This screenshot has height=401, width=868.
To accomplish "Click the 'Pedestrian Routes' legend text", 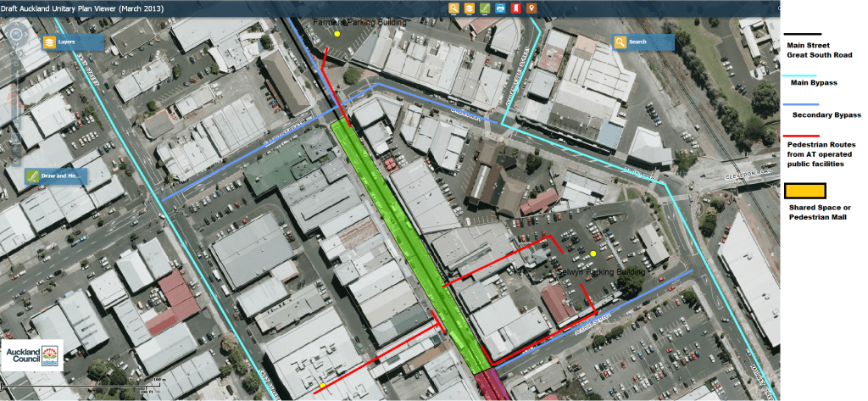I will (822, 153).
